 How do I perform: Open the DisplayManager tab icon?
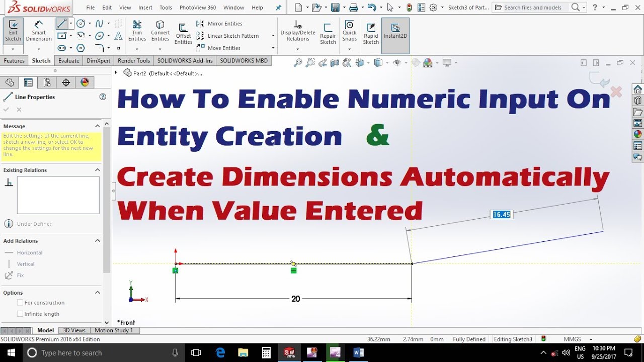85,82
